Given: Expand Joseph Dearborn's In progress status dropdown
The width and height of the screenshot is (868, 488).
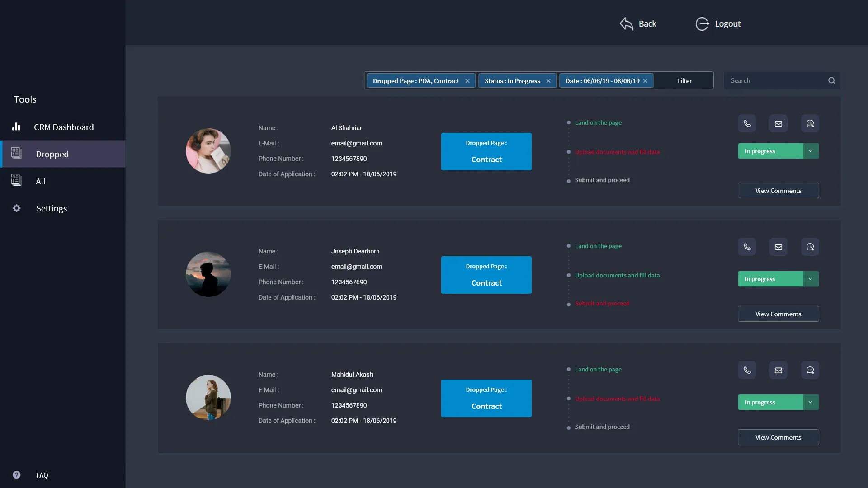Looking at the screenshot, I should (810, 279).
